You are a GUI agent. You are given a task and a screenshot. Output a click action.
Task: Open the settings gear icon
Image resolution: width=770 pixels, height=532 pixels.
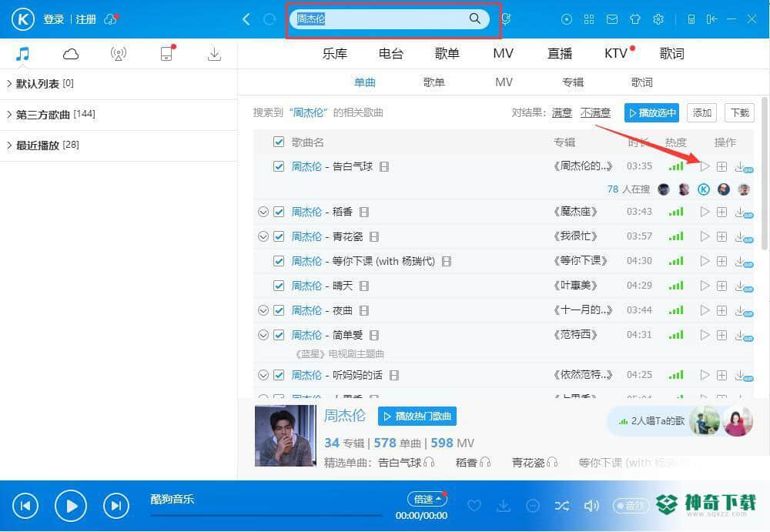658,19
